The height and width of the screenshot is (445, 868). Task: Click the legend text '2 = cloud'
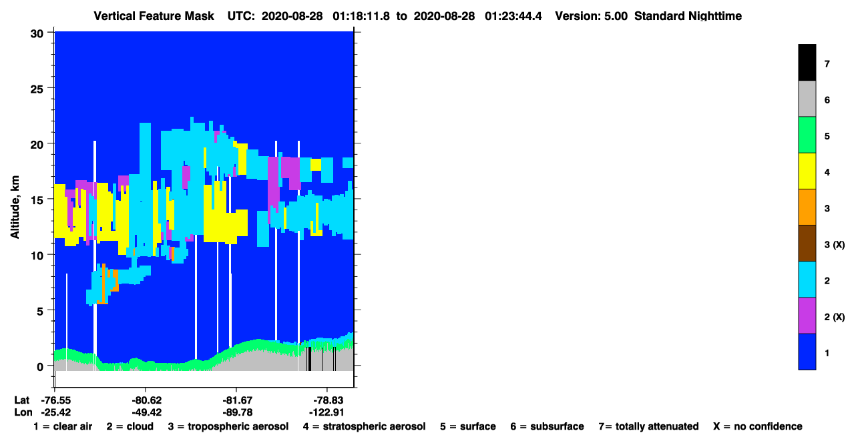point(130,426)
